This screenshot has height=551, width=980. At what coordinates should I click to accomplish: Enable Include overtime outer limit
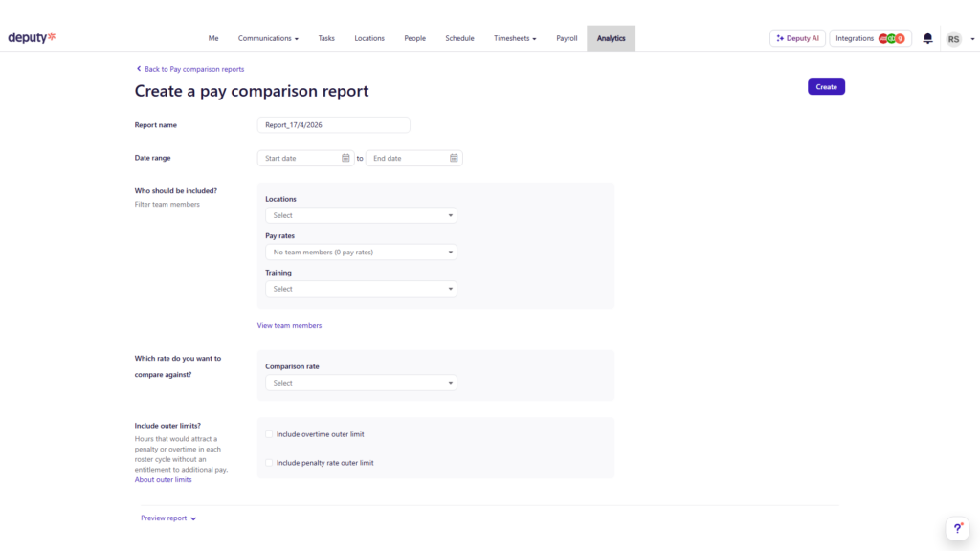pyautogui.click(x=269, y=434)
